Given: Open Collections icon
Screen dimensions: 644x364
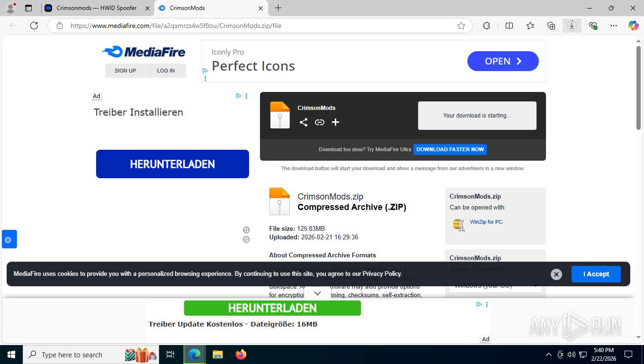Looking at the screenshot, I should coord(551,26).
